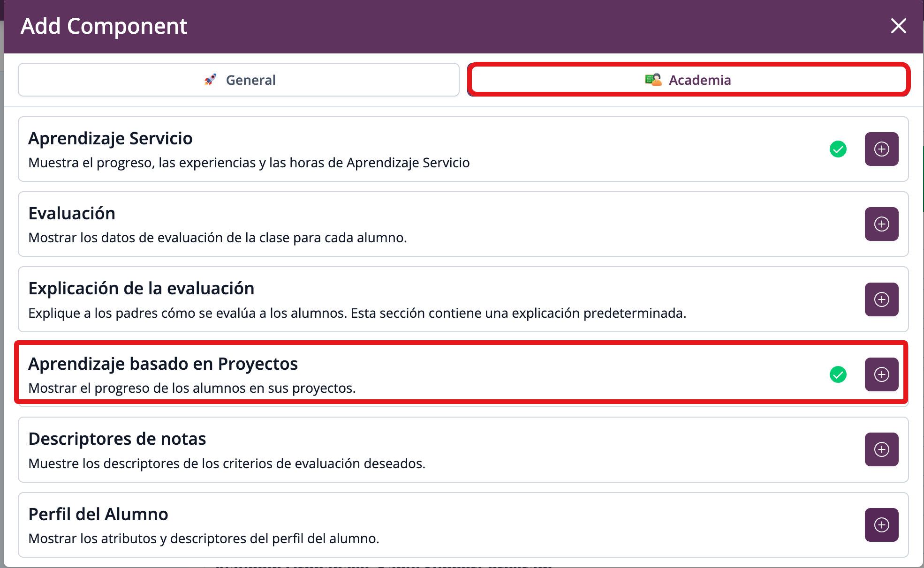Click the Aprendizaje basado en Proyectos title

[163, 364]
